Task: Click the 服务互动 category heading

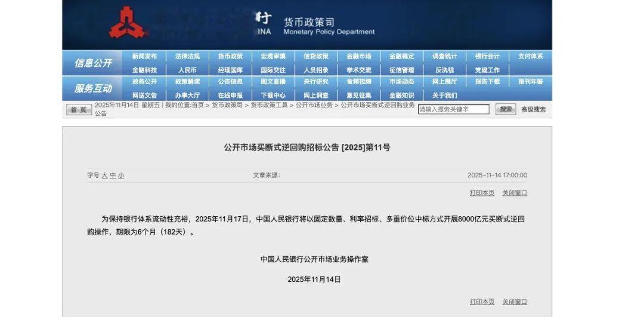Action: tap(93, 88)
